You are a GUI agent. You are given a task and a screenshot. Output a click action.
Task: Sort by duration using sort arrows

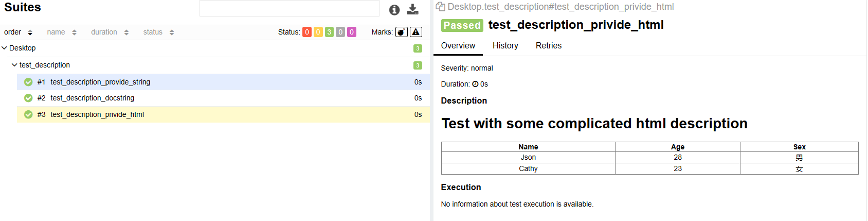[126, 32]
